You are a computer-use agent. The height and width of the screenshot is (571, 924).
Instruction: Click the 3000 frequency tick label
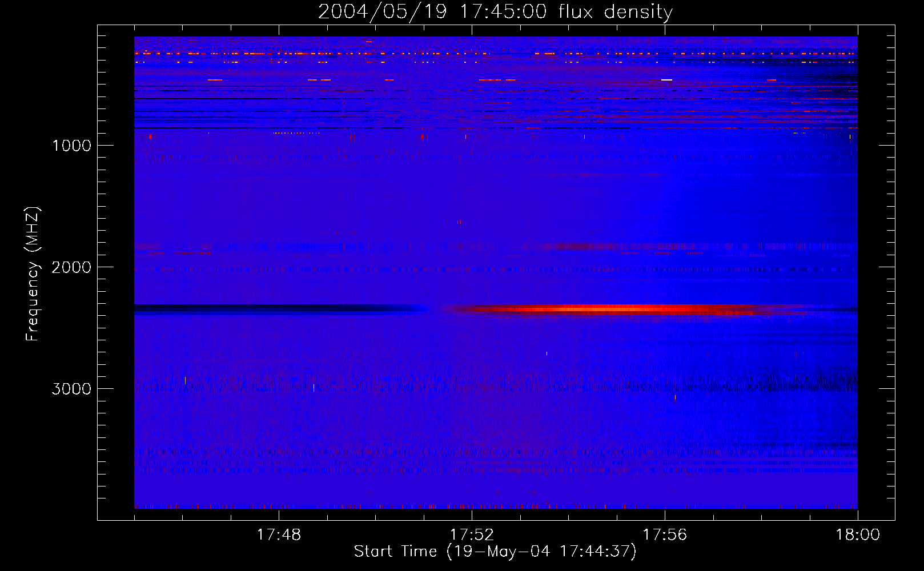tap(71, 389)
